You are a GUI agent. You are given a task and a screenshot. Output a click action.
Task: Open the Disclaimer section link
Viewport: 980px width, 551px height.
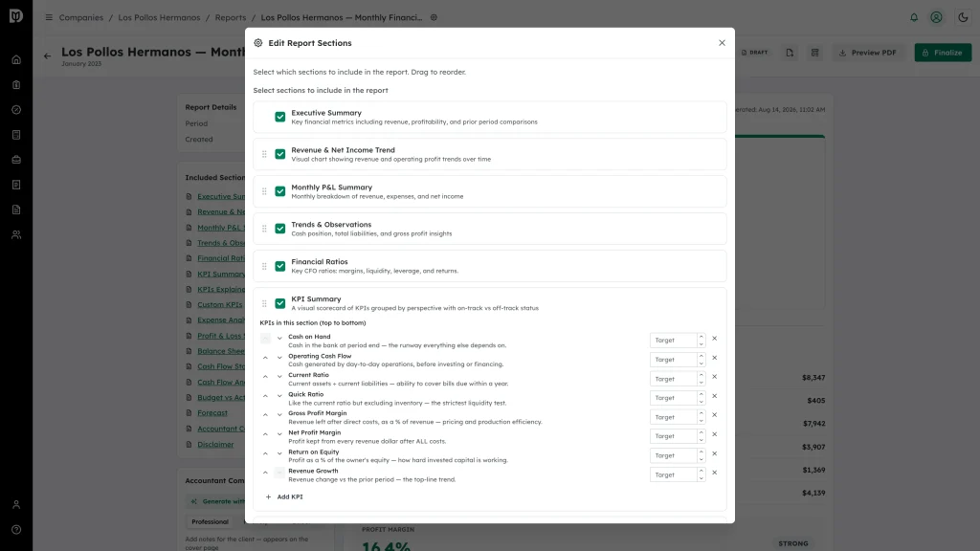(x=215, y=444)
